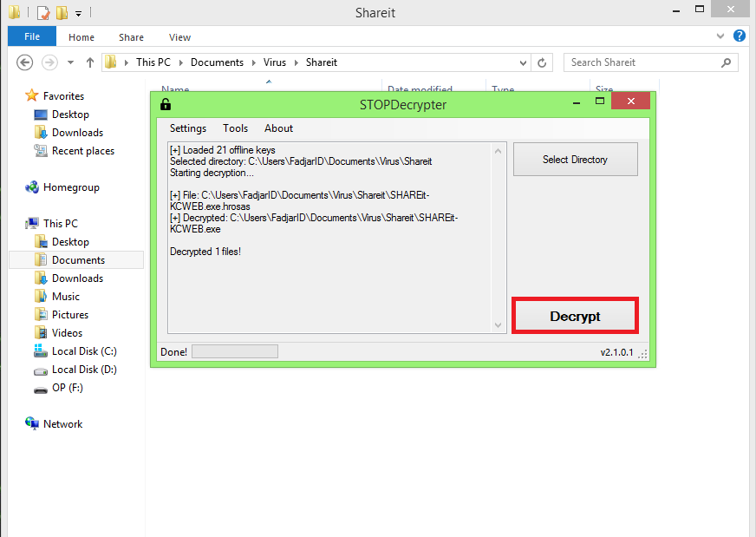Viewport: 756px width, 537px height.
Task: Click the Explorer folder icon in title bar
Action: (15, 12)
